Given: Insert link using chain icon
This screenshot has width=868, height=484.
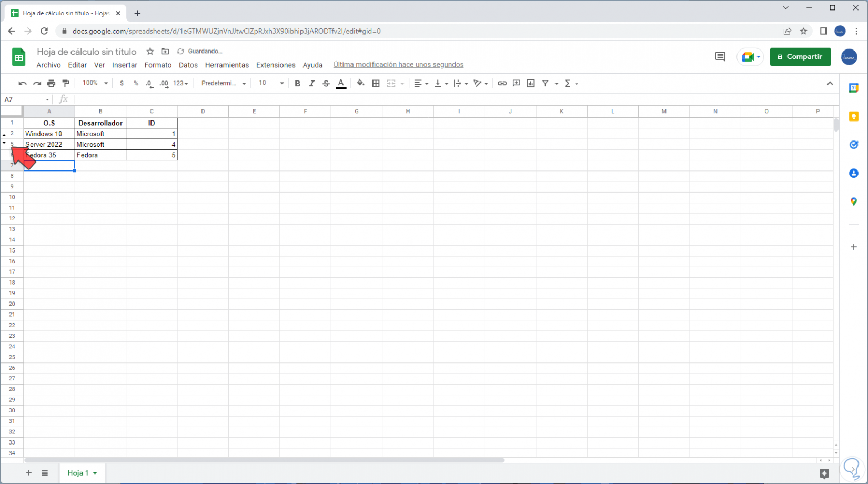Looking at the screenshot, I should pyautogui.click(x=502, y=83).
